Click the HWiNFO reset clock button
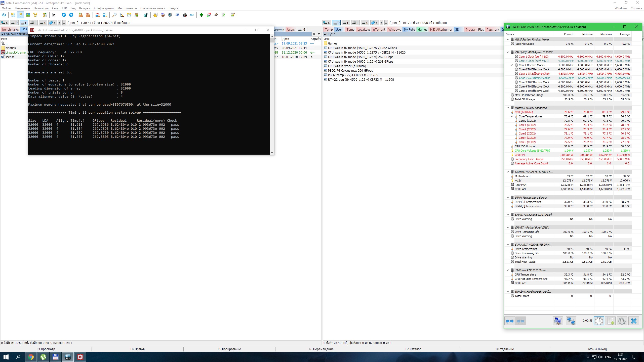The height and width of the screenshot is (362, 644). click(599, 321)
